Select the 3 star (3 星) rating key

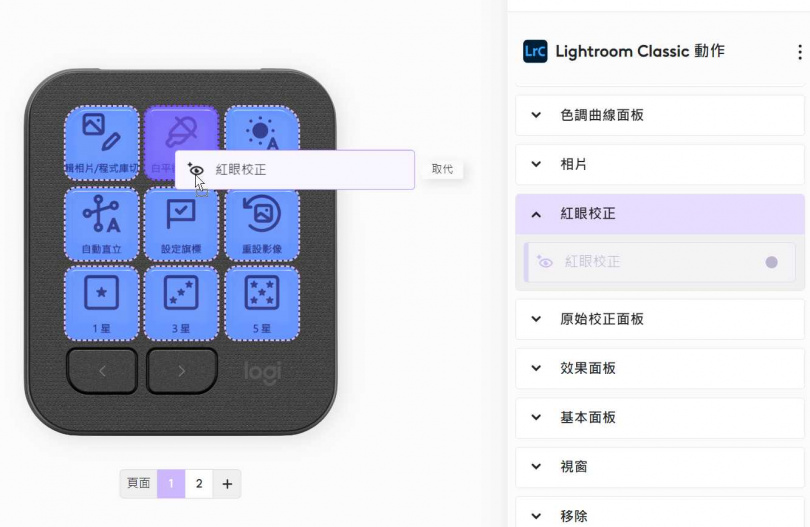(x=181, y=304)
